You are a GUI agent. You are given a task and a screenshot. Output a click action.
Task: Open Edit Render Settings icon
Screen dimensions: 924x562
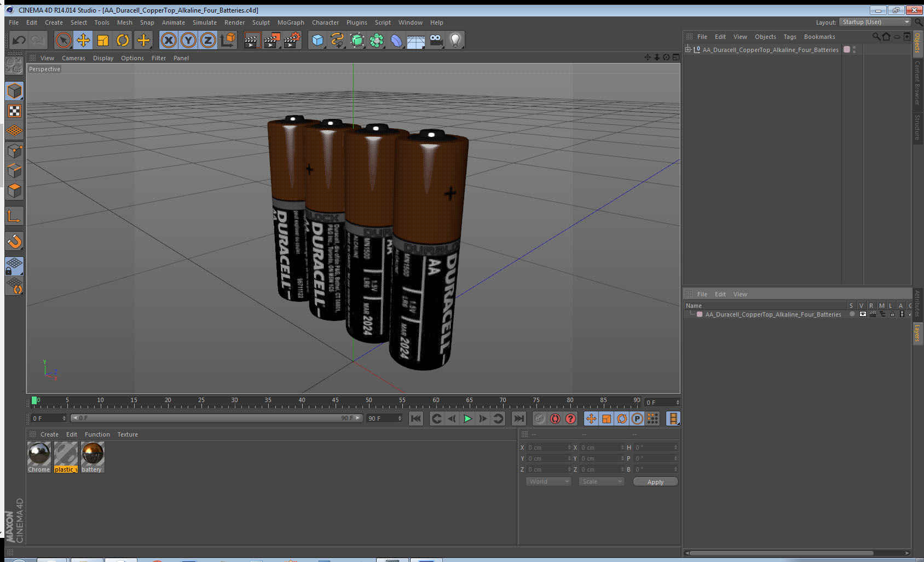point(292,40)
